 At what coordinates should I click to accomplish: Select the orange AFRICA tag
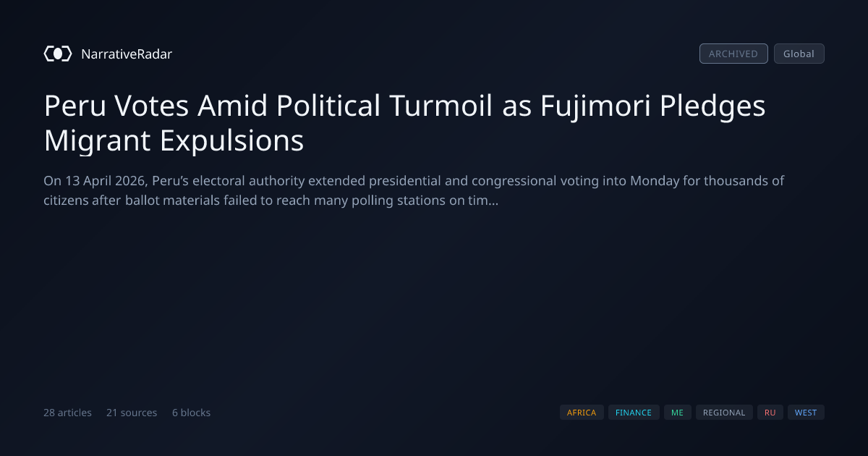(582, 413)
